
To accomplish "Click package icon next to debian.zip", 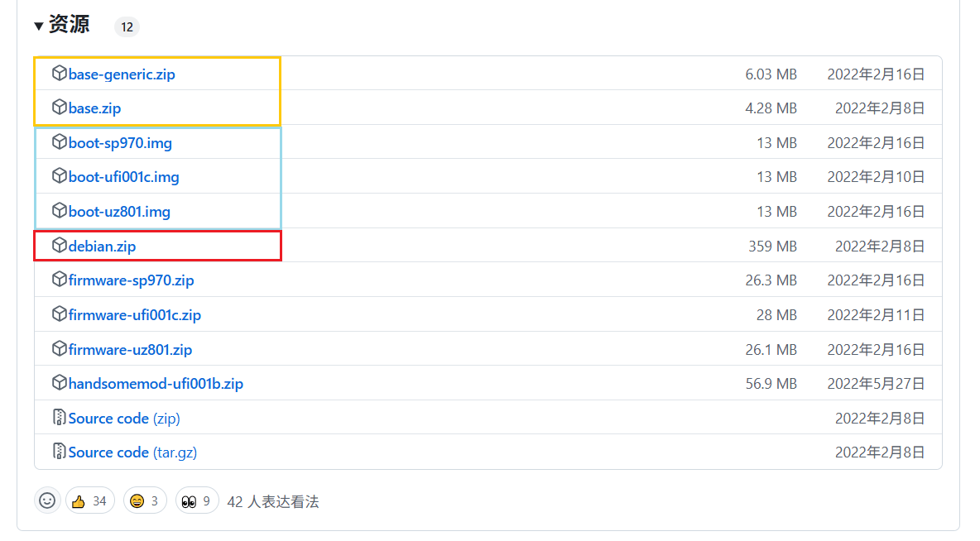I will [59, 246].
